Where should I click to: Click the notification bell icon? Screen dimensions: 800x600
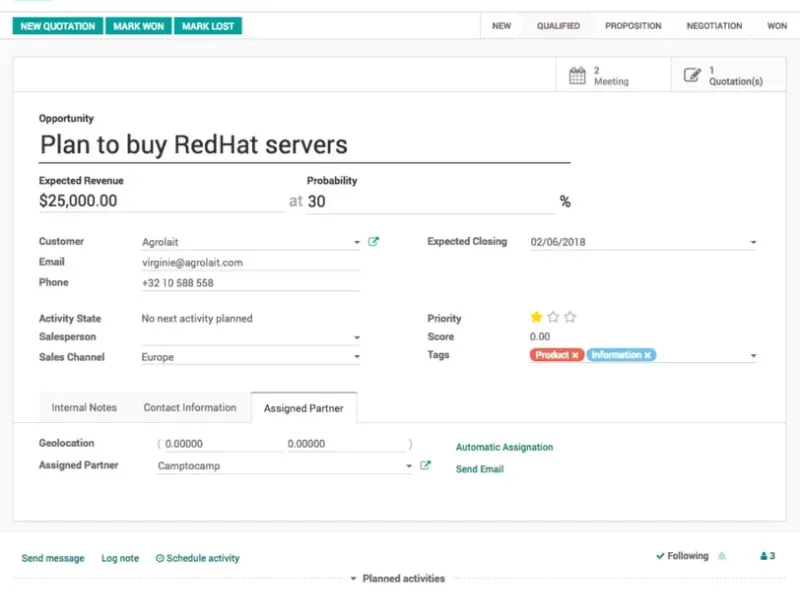722,556
